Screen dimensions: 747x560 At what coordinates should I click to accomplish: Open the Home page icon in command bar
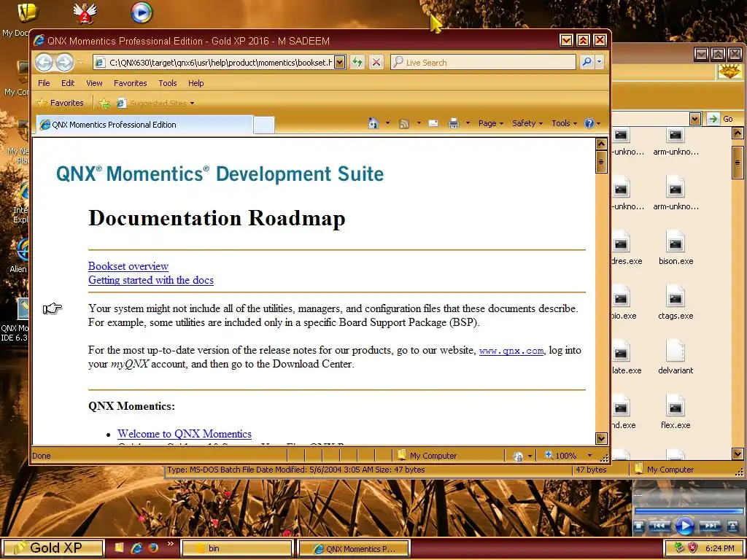tap(373, 123)
